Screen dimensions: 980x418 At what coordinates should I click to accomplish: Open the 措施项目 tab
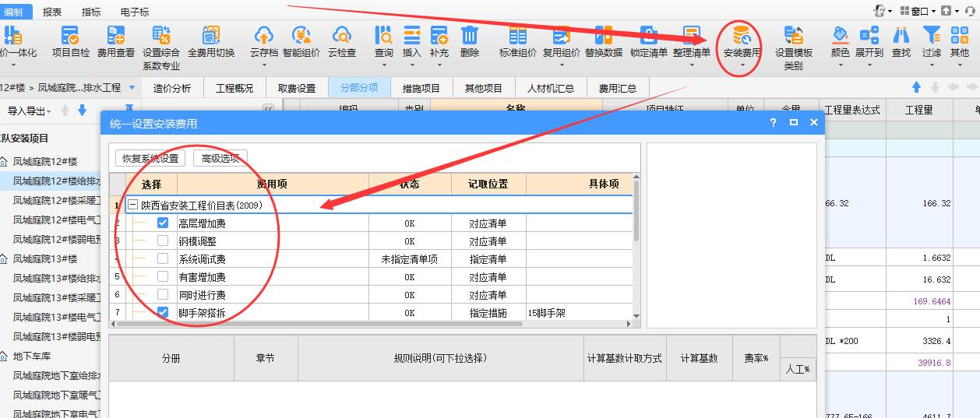[421, 88]
